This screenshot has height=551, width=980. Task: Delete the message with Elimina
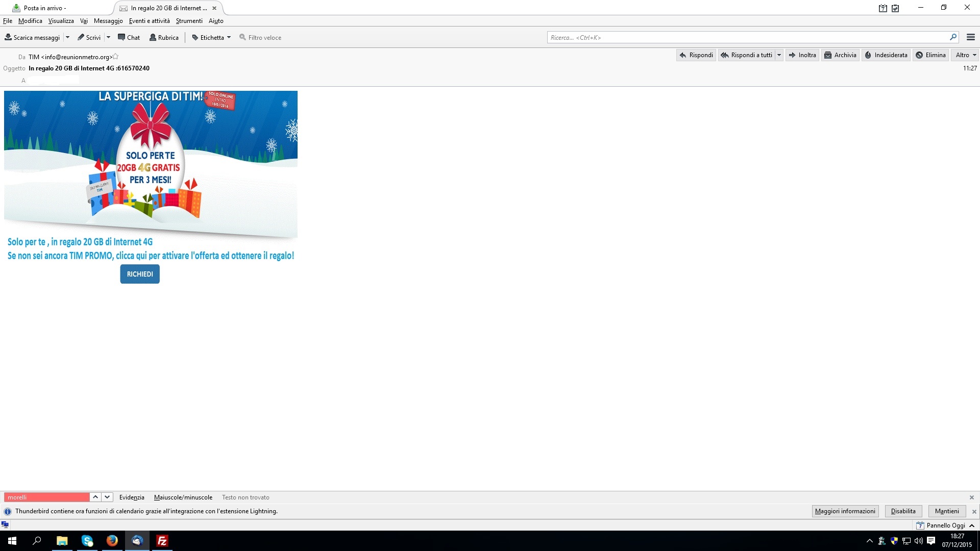pyautogui.click(x=930, y=55)
